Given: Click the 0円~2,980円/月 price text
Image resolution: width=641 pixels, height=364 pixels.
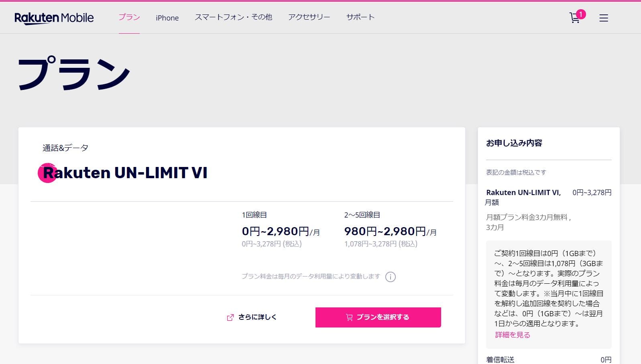Looking at the screenshot, I should 281,232.
